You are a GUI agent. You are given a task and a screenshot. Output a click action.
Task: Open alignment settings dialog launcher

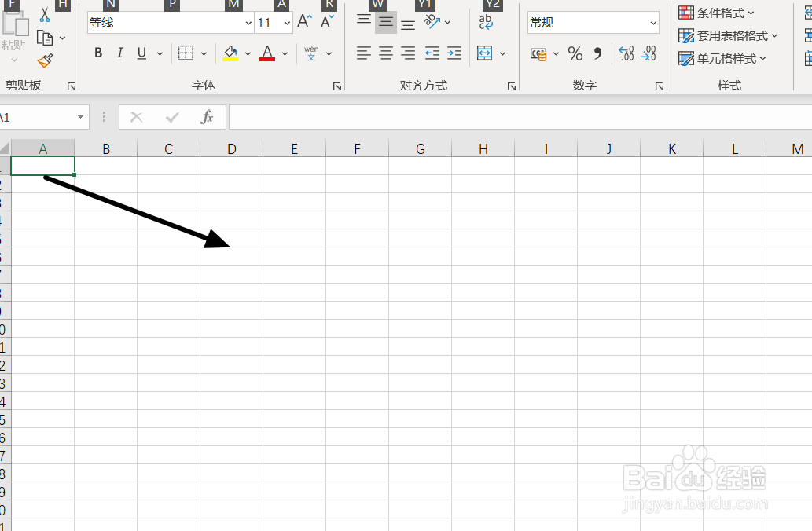tap(512, 86)
